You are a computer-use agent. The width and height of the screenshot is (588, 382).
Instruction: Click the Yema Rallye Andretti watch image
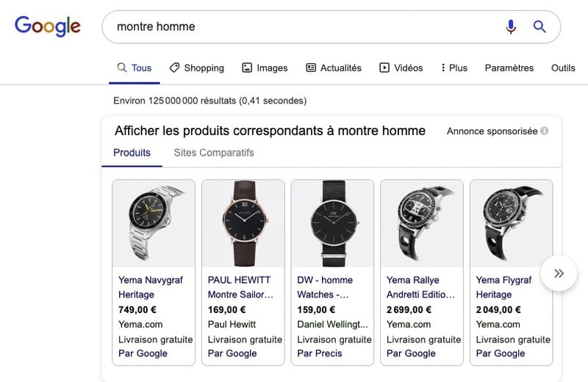(422, 223)
